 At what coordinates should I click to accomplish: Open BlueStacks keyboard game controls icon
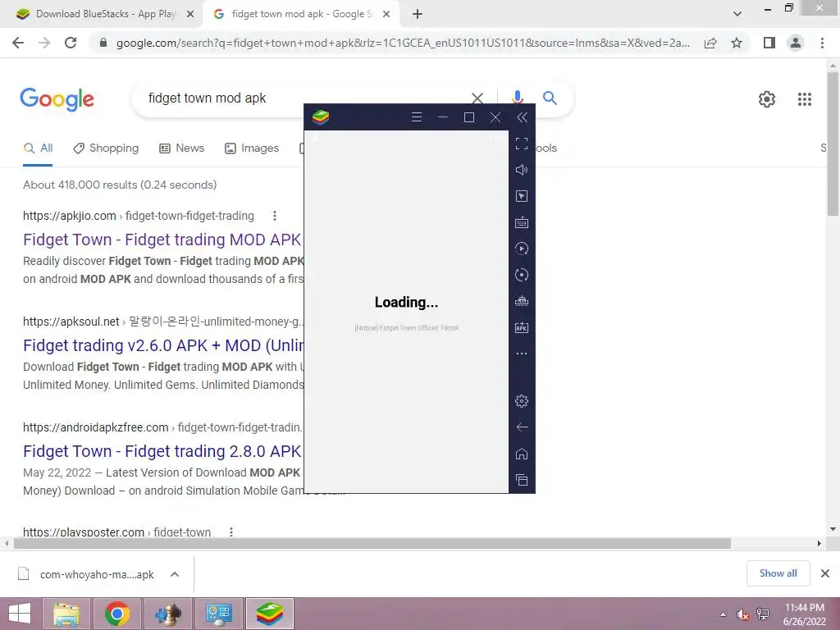point(521,222)
